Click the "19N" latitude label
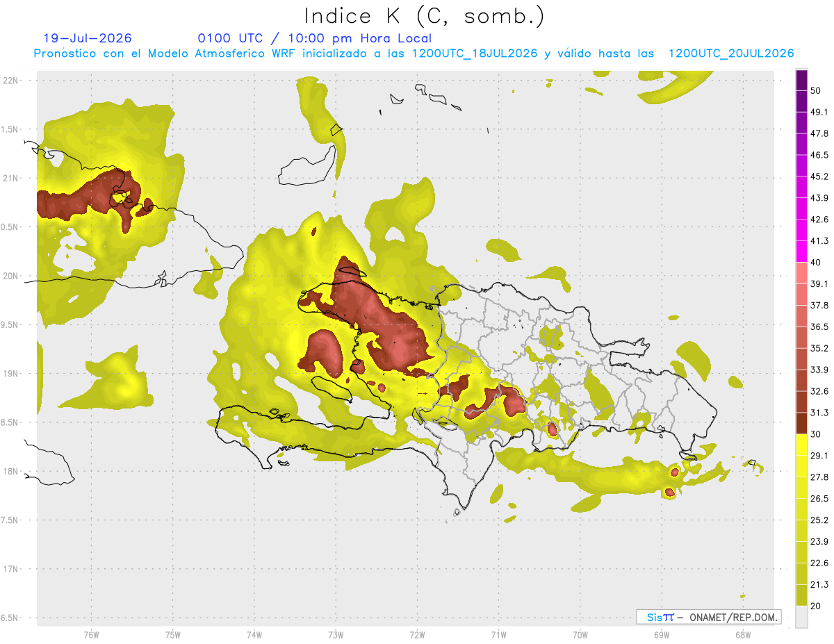The width and height of the screenshot is (834, 644). click(x=10, y=374)
